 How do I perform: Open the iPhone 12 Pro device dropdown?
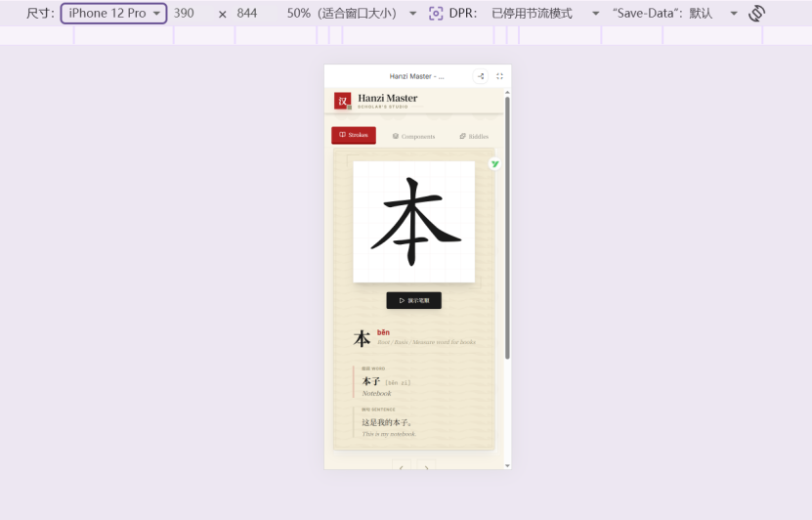(x=113, y=14)
